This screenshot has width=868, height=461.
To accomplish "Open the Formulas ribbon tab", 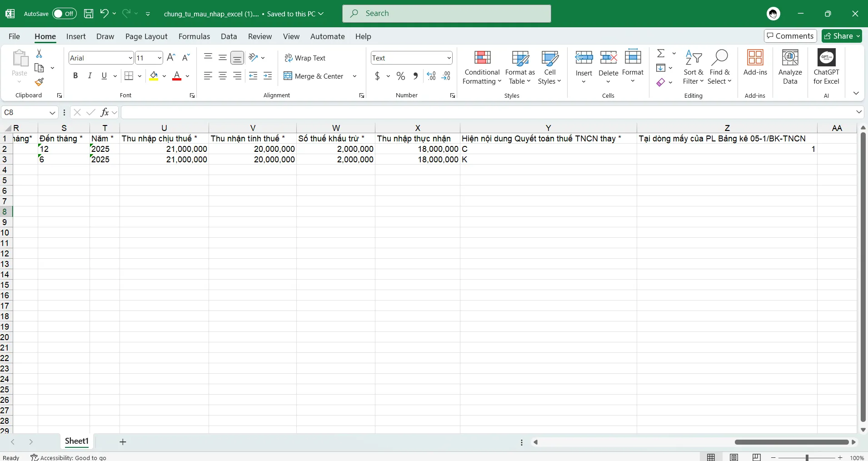I will point(194,36).
